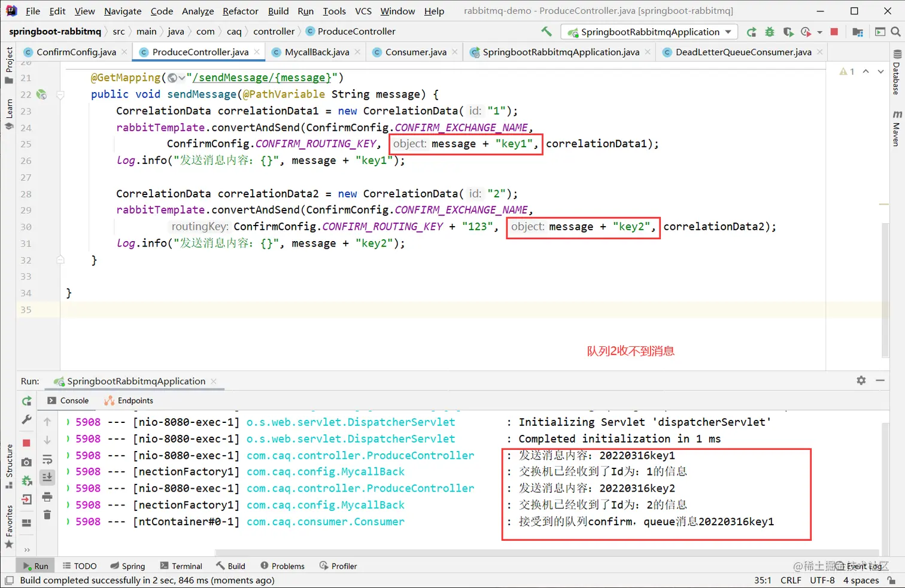
Task: Click the Profiler run icon in the top toolbar
Action: point(806,32)
